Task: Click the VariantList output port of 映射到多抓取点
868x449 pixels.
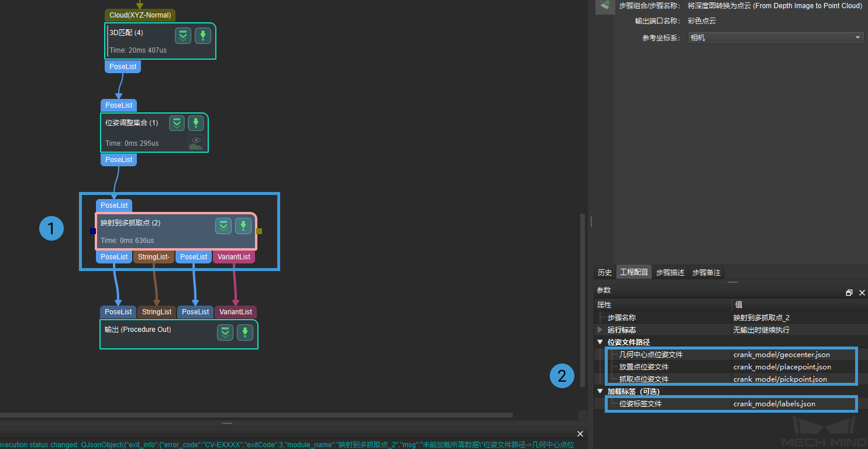Action: pyautogui.click(x=234, y=257)
